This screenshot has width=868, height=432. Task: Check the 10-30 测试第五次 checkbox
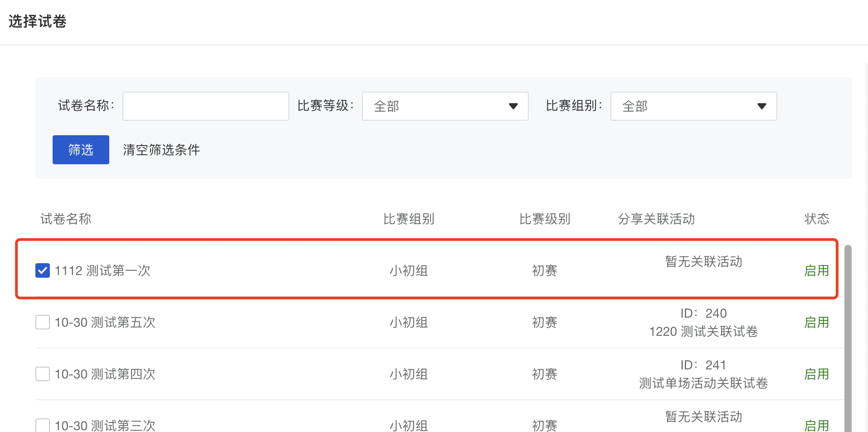[43, 322]
